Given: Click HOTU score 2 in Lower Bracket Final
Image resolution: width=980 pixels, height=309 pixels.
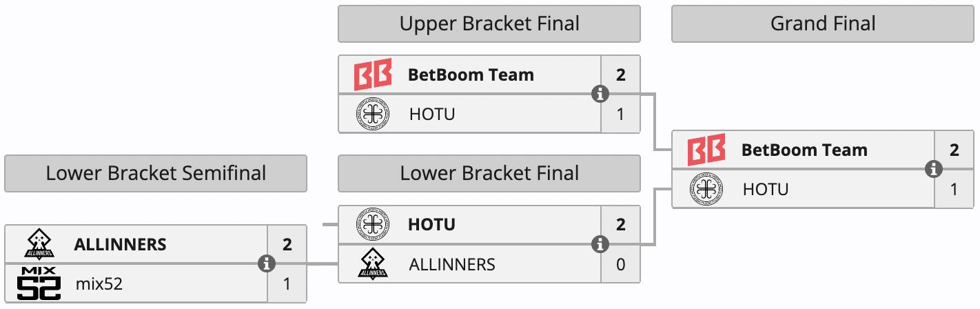Looking at the screenshot, I should point(620,225).
